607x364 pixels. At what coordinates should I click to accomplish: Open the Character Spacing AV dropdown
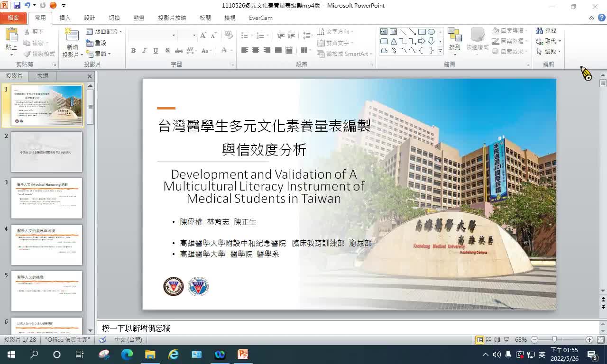coord(191,51)
